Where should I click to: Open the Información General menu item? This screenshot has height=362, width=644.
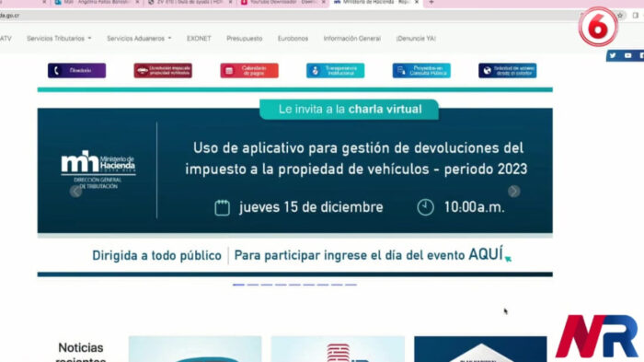352,39
